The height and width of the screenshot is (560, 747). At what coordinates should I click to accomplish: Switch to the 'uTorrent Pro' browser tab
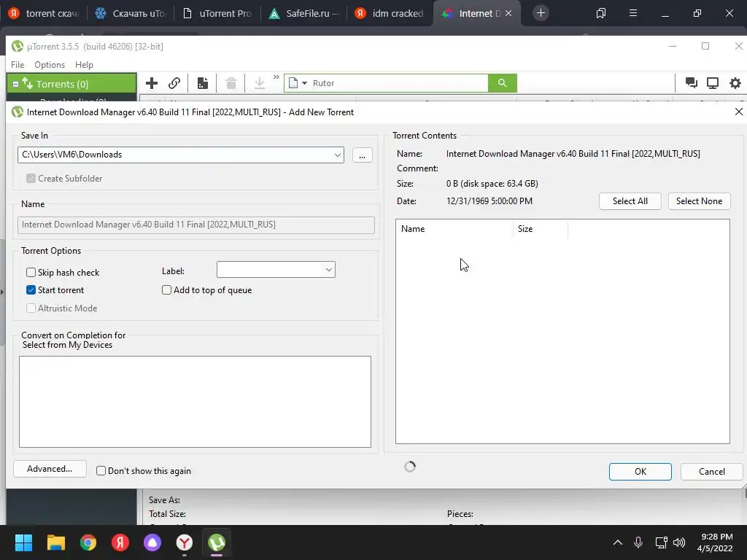217,13
